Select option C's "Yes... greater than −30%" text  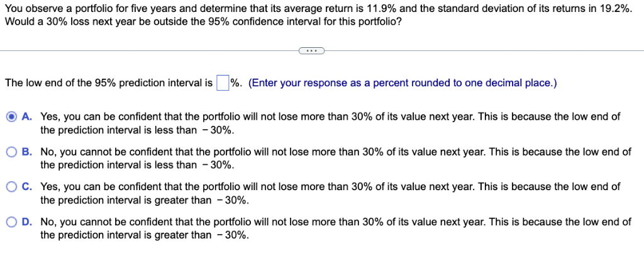(330, 193)
